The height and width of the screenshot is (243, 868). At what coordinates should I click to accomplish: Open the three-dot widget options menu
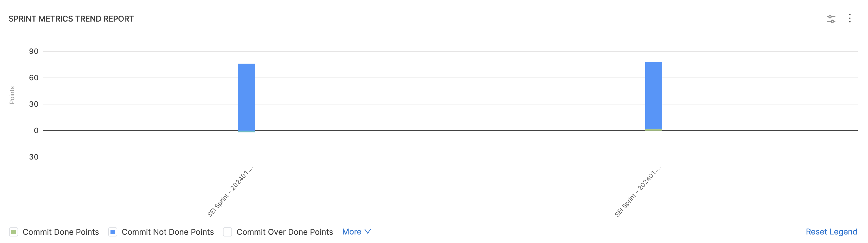(x=850, y=18)
